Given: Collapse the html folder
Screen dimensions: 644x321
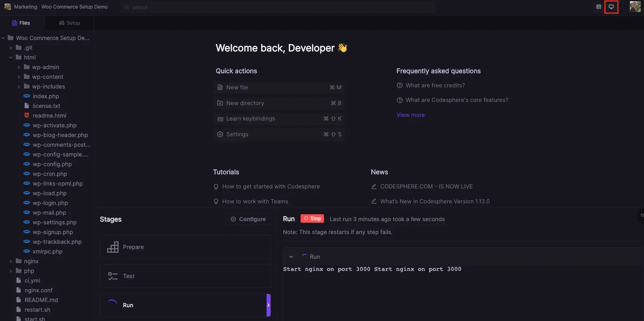Looking at the screenshot, I should click(x=11, y=57).
